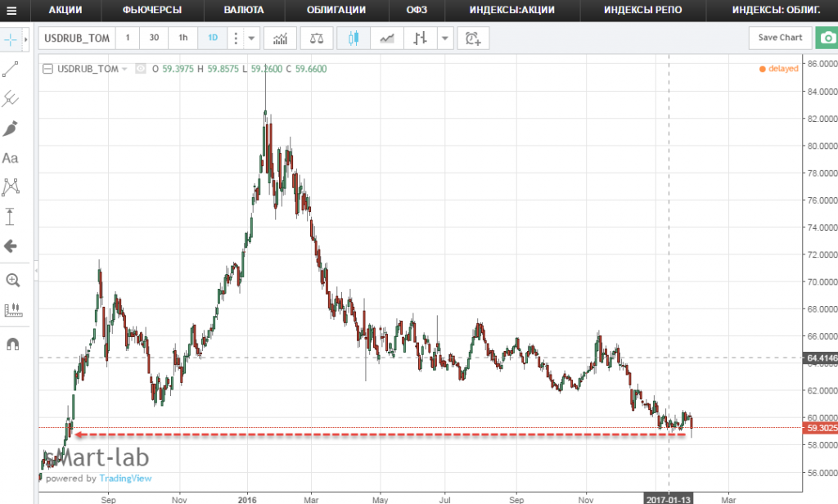Toggle the magnet snap mode
The width and height of the screenshot is (838, 504).
[x=12, y=344]
